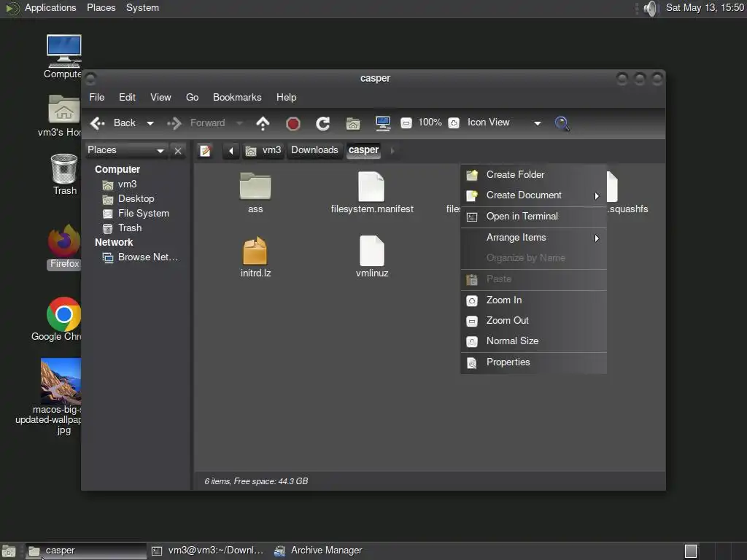Image resolution: width=747 pixels, height=560 pixels.
Task: Click the Back button
Action: coord(113,123)
